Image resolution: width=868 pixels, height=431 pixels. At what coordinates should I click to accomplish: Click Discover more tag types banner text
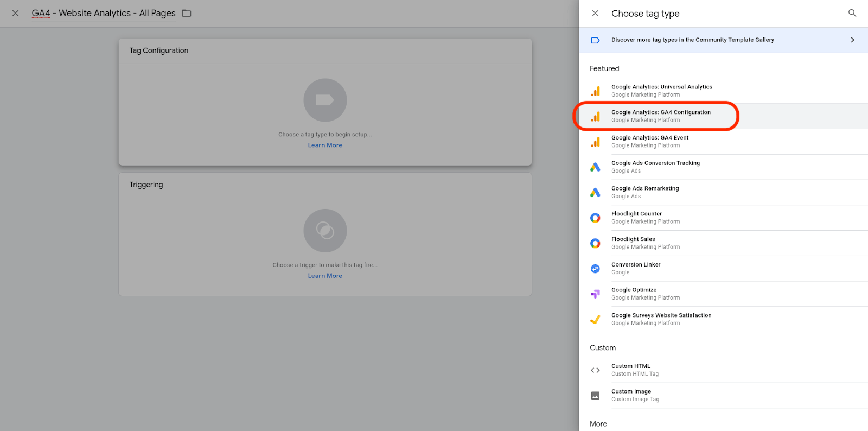693,40
